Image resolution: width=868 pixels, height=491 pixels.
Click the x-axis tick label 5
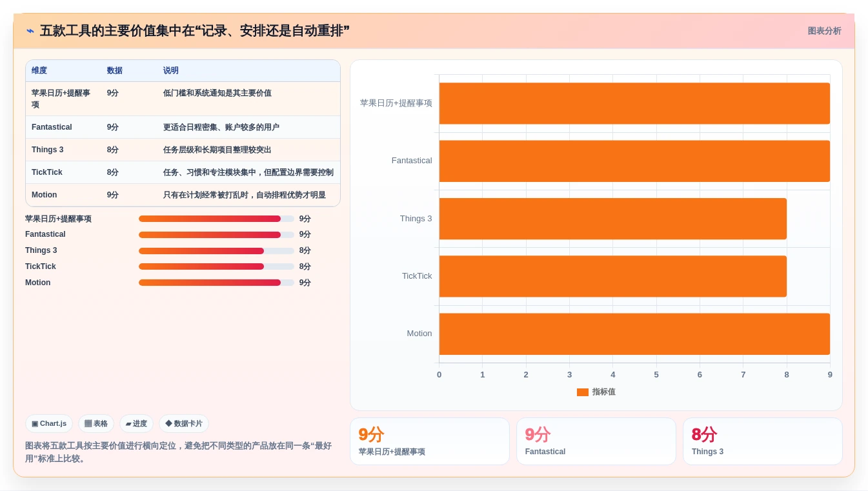(x=656, y=375)
